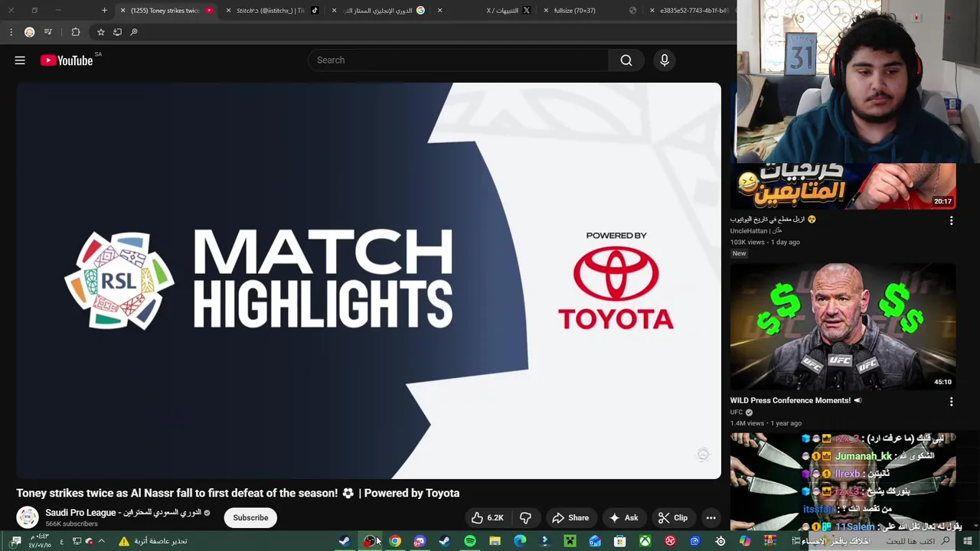Open the UncleHattan 20:17 video thumbnail

[x=843, y=186]
